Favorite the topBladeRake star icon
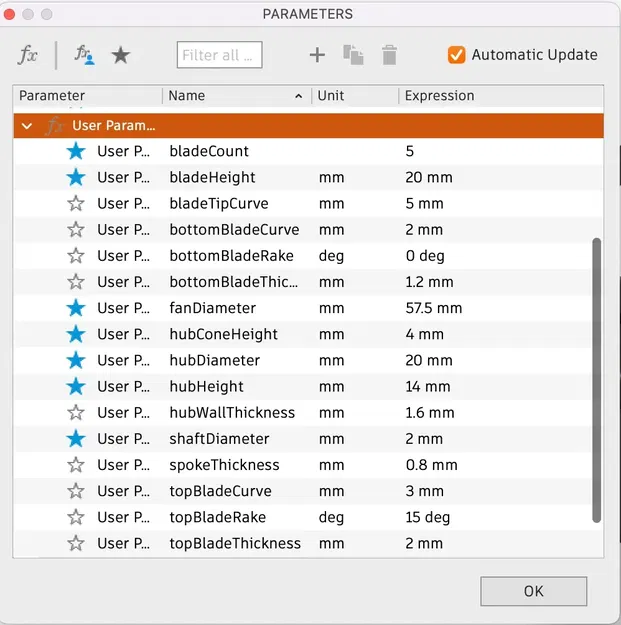Screen dimensions: 621x625 (x=76, y=517)
